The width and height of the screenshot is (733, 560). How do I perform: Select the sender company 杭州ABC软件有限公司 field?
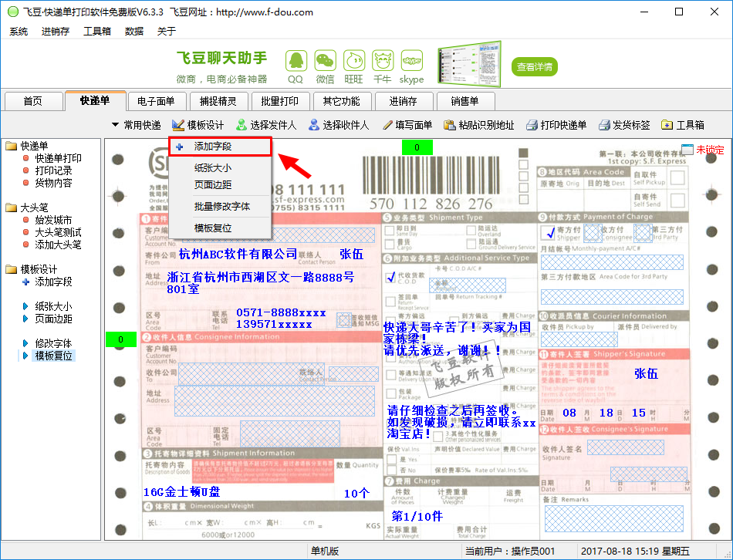coord(238,254)
